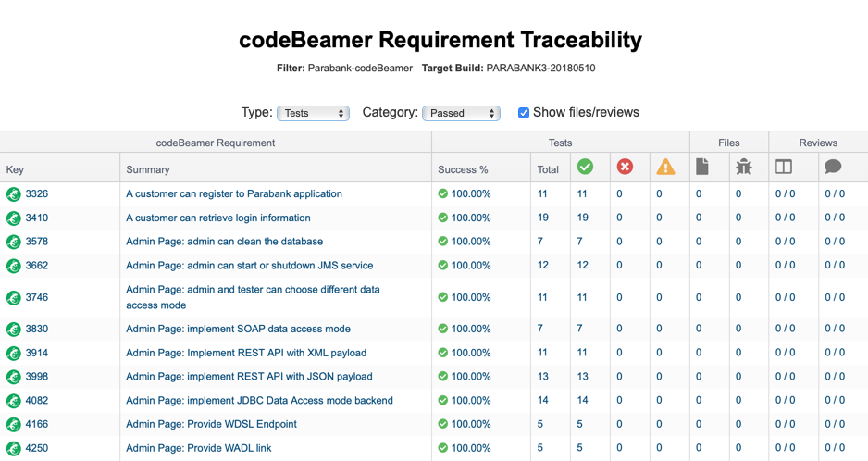Open 'Admin Page: Provide WADL link' summary
The width and height of the screenshot is (868, 461).
point(199,448)
